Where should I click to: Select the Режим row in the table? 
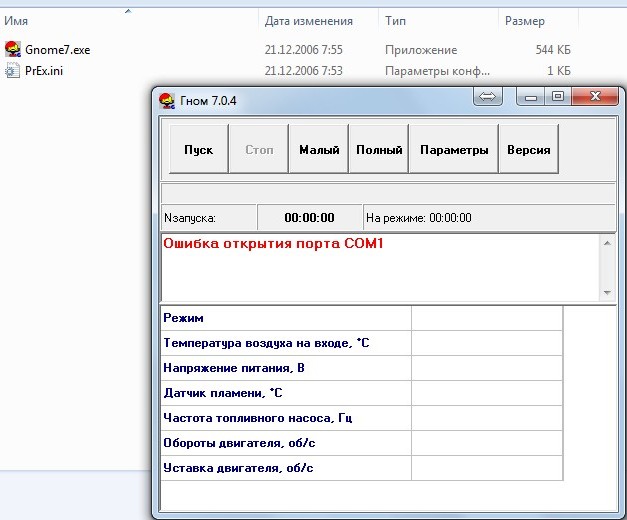coord(361,318)
